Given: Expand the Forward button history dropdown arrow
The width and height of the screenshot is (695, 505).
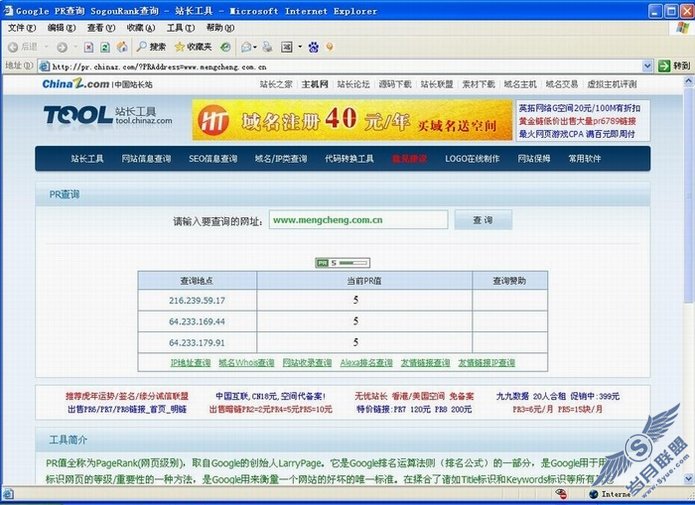Looking at the screenshot, I should 74,47.
